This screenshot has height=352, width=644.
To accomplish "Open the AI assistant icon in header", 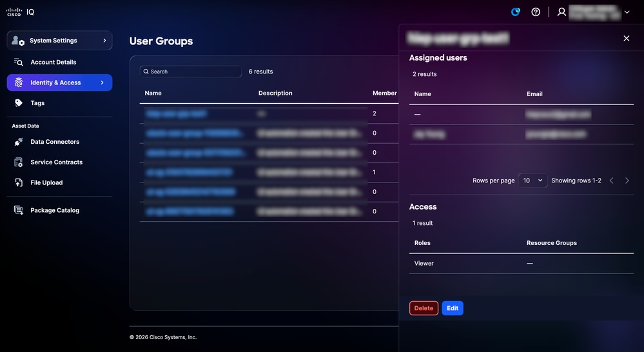I will 516,12.
